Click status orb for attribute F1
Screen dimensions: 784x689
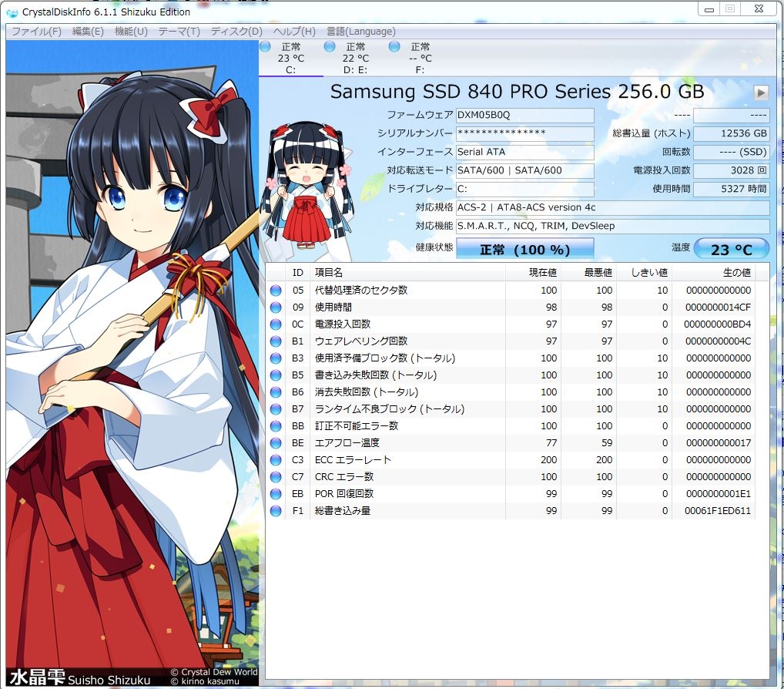click(x=276, y=511)
